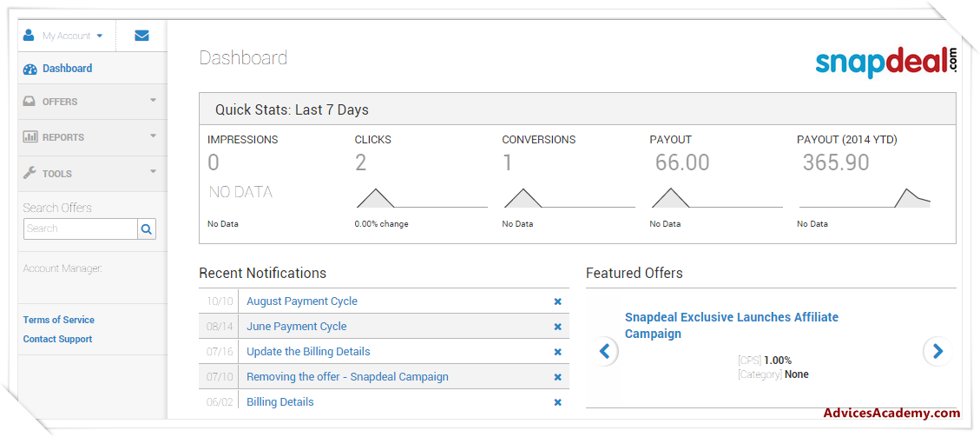Open the Contact Support link
The image size is (980, 437).
pos(57,339)
